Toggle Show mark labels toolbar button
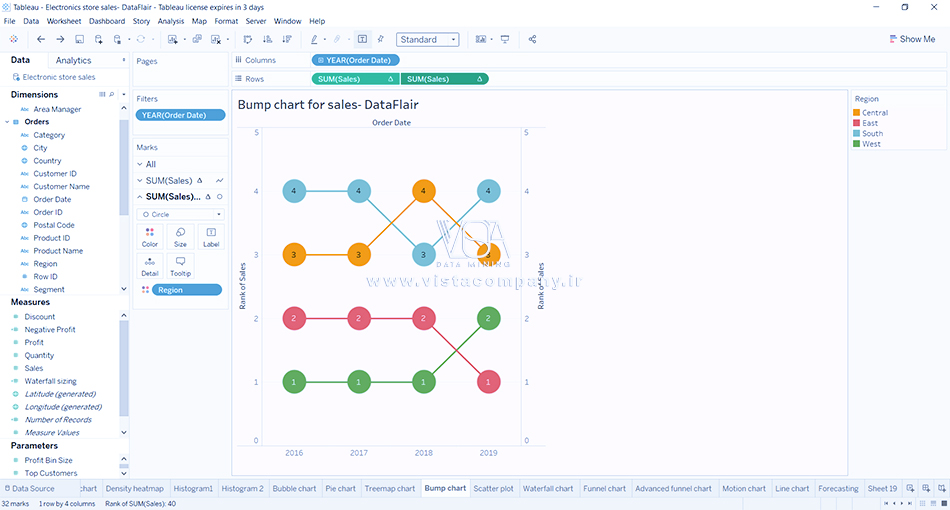 coord(362,39)
